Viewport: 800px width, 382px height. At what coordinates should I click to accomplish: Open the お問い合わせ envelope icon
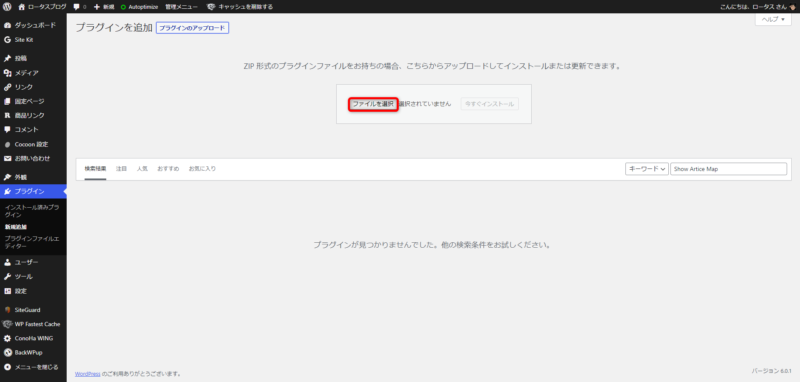pos(7,159)
